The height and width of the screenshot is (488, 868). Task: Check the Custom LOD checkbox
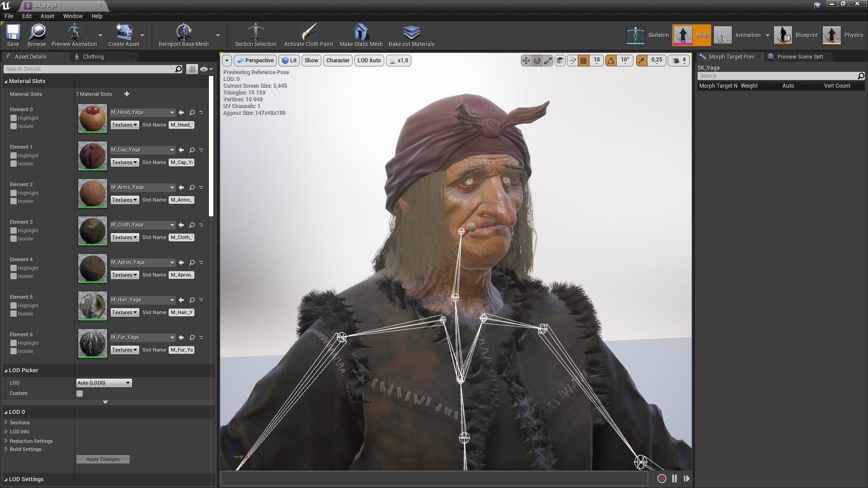coord(80,394)
